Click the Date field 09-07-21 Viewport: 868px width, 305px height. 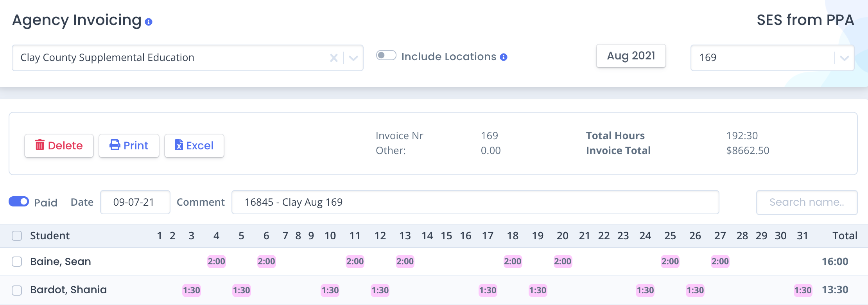tap(135, 202)
